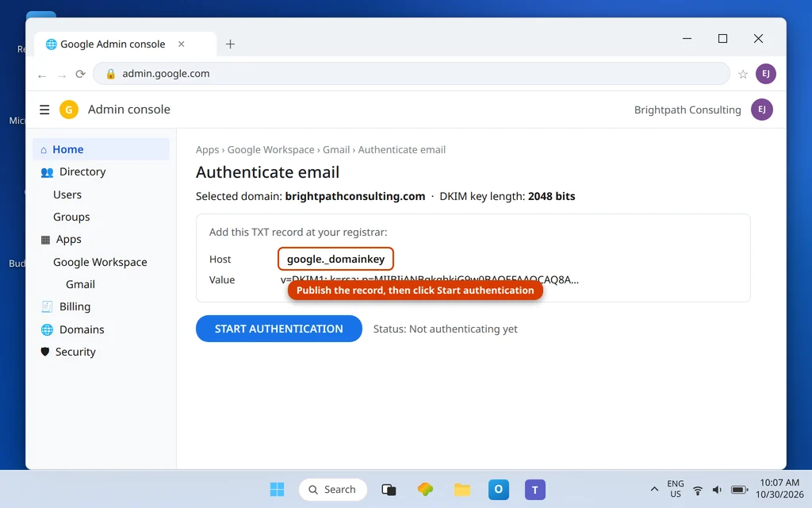Click Gmail breadcrumb link
The image size is (812, 508).
336,150
